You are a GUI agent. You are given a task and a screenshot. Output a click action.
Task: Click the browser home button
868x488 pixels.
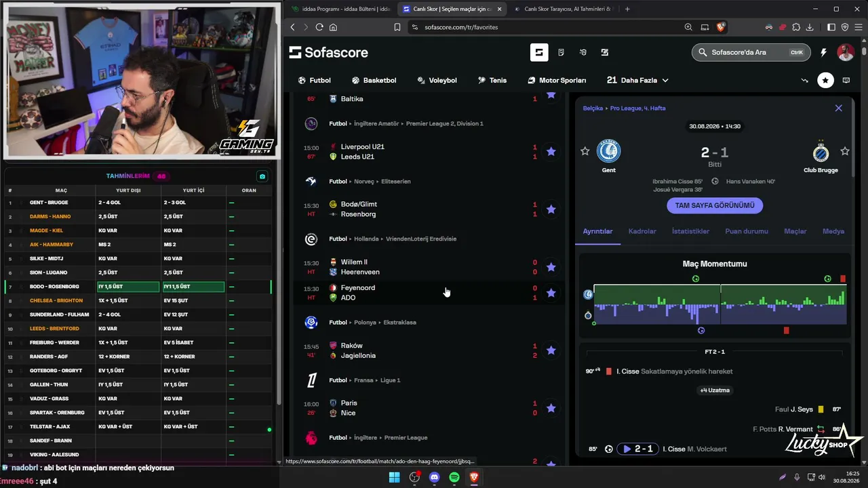(x=333, y=27)
